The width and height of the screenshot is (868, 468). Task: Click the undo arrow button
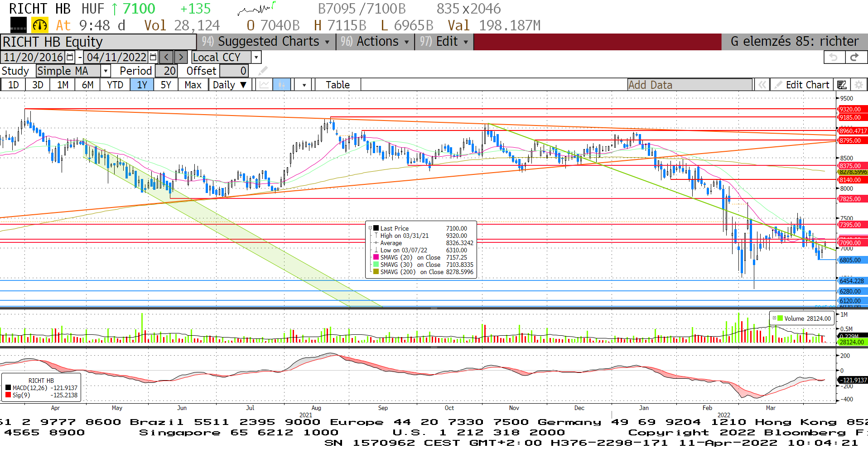coord(834,57)
